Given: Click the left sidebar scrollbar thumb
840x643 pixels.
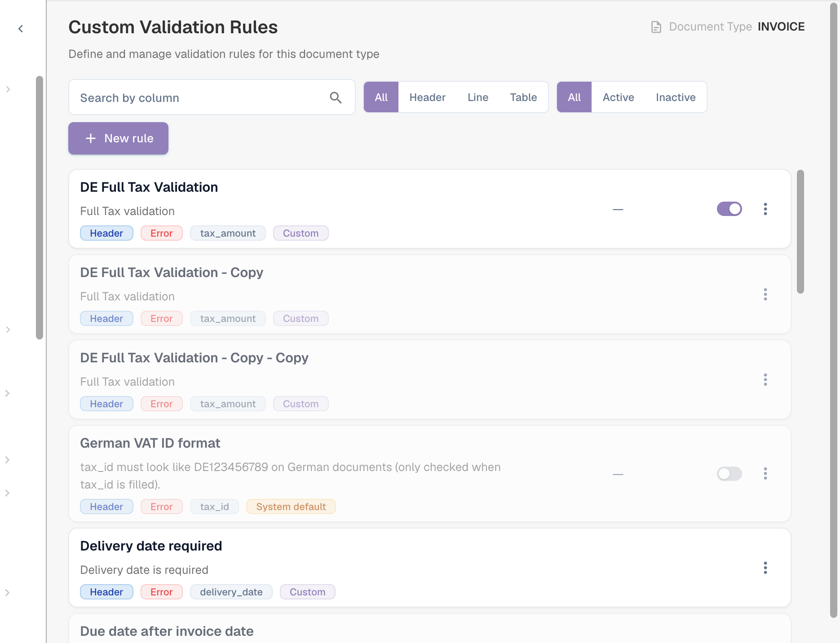Looking at the screenshot, I should (40, 207).
